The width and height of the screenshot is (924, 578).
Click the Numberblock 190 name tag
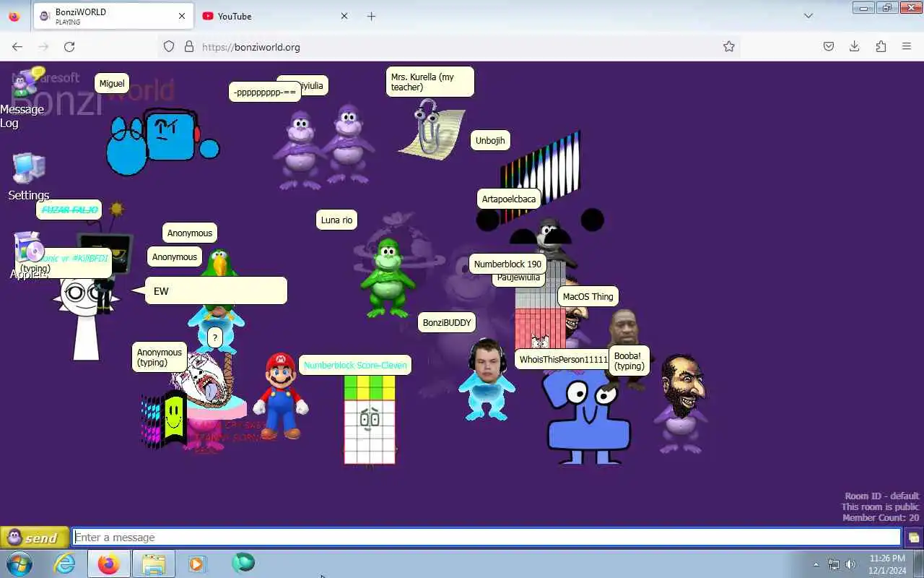tap(507, 264)
